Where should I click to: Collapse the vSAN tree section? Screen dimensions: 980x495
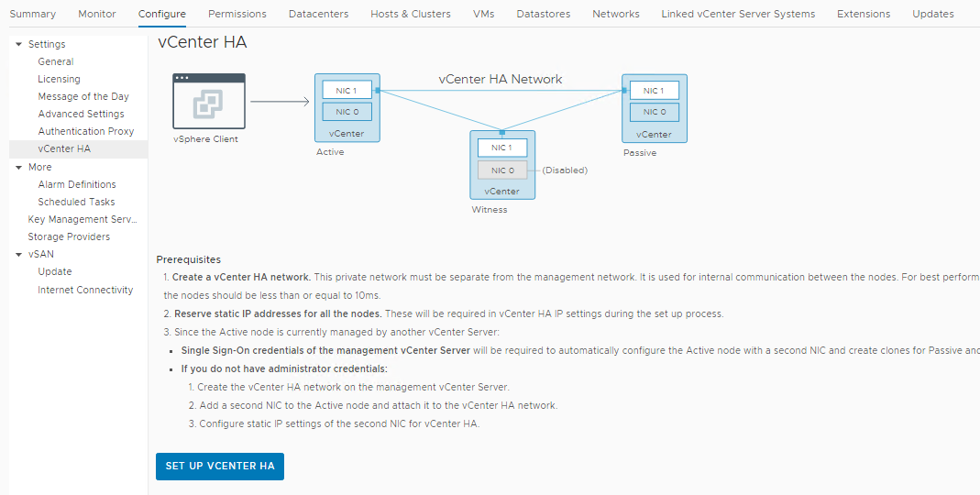pyautogui.click(x=18, y=255)
